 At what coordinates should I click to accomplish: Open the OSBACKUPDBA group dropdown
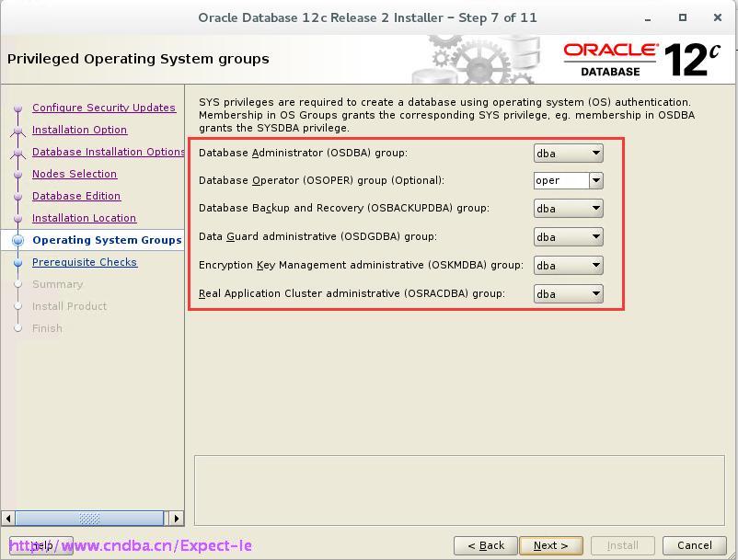click(568, 209)
